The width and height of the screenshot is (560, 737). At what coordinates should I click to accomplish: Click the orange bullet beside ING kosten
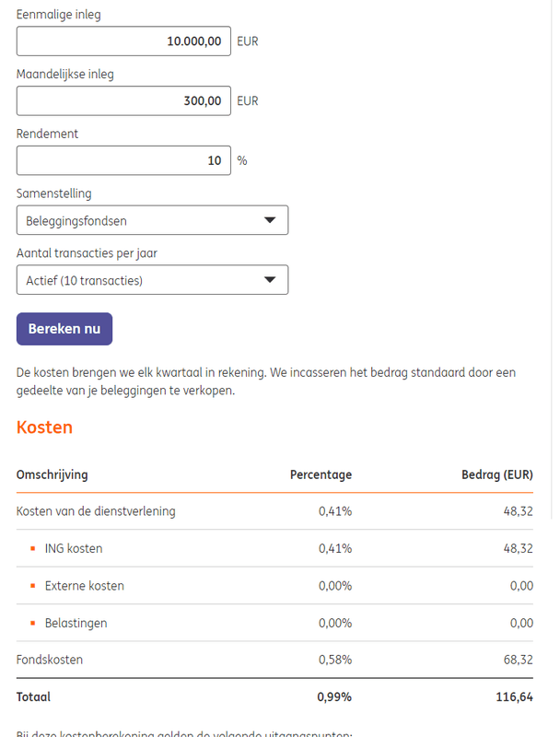32,548
